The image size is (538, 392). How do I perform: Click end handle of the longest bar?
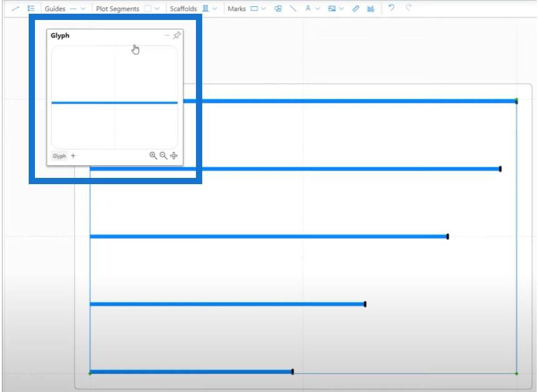tap(516, 101)
